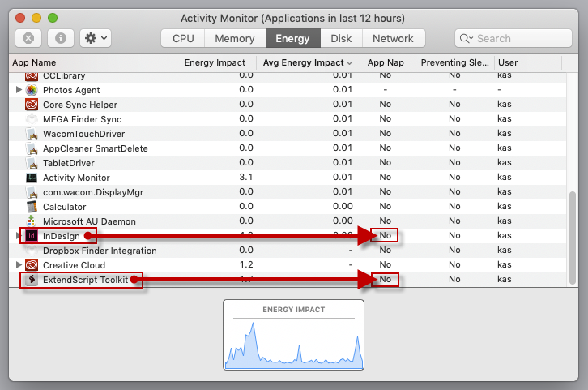Image resolution: width=588 pixels, height=390 pixels.
Task: Click into the Search field
Action: tap(513, 38)
